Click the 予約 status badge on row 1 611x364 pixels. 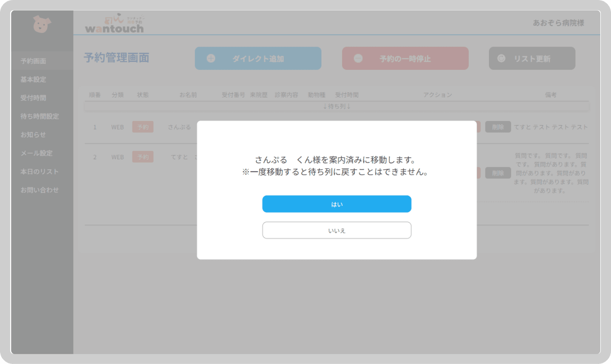(143, 127)
